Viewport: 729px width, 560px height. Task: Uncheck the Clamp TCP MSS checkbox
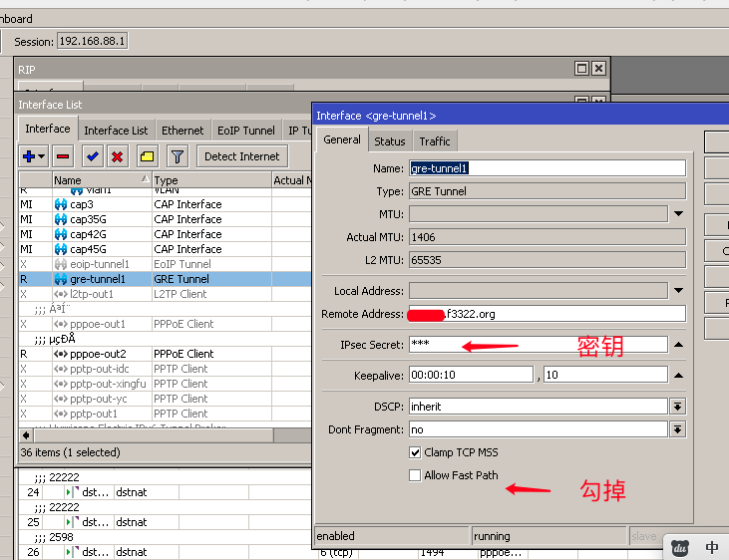pos(415,452)
